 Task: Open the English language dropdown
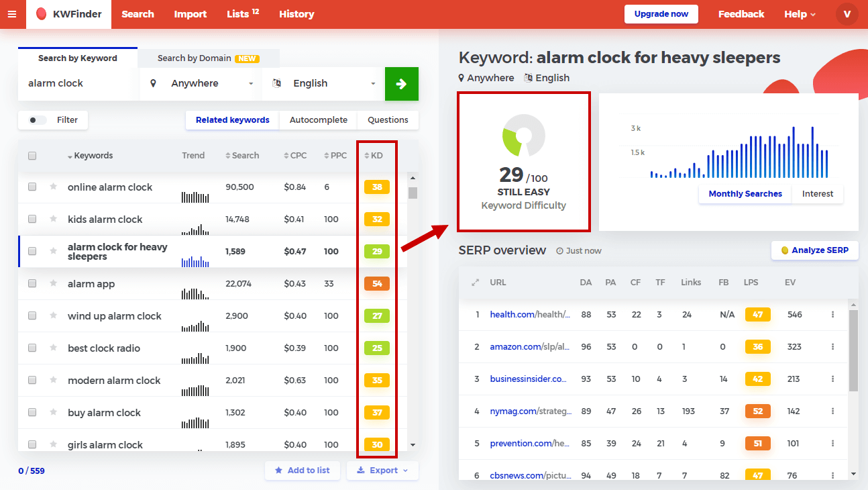pos(323,84)
